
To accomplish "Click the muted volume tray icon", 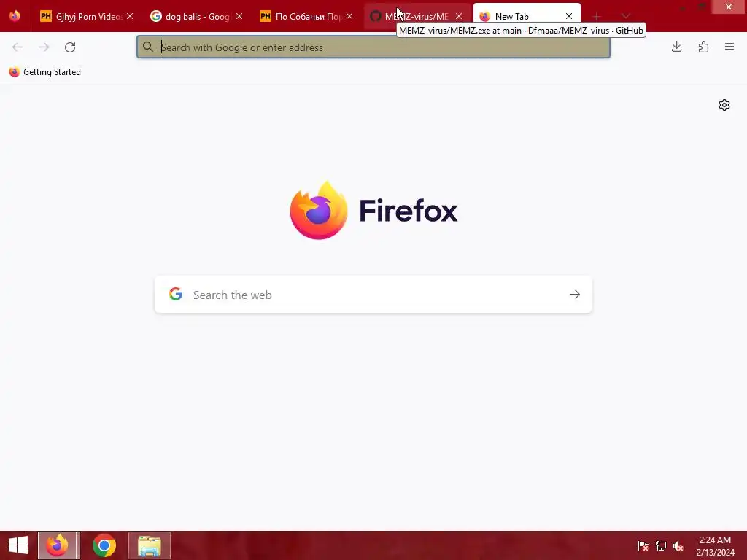I will point(678,545).
